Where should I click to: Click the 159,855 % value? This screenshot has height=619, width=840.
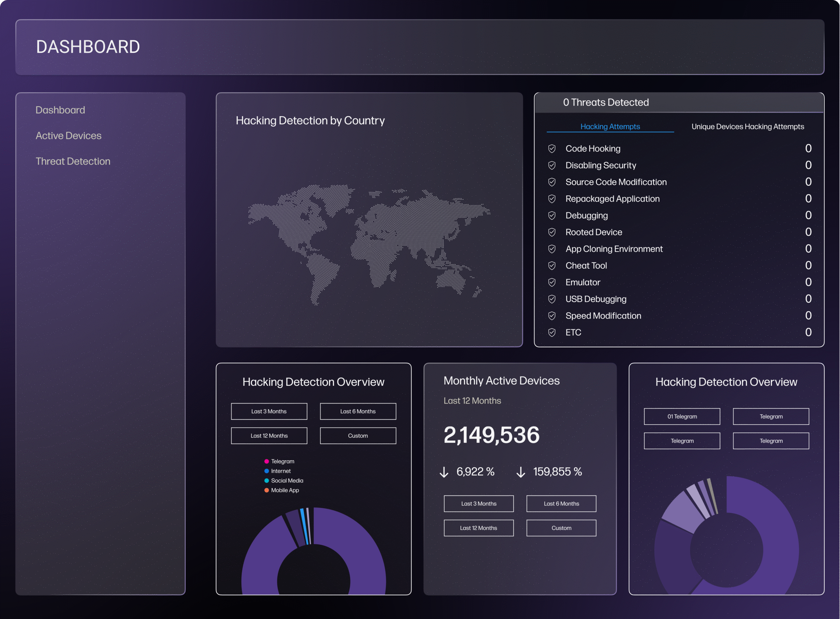(557, 472)
